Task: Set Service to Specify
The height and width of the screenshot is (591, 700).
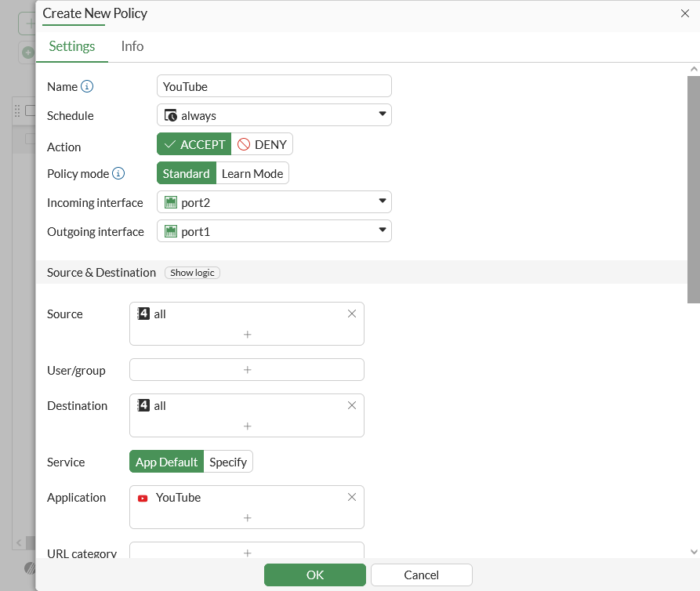Action: 228,462
